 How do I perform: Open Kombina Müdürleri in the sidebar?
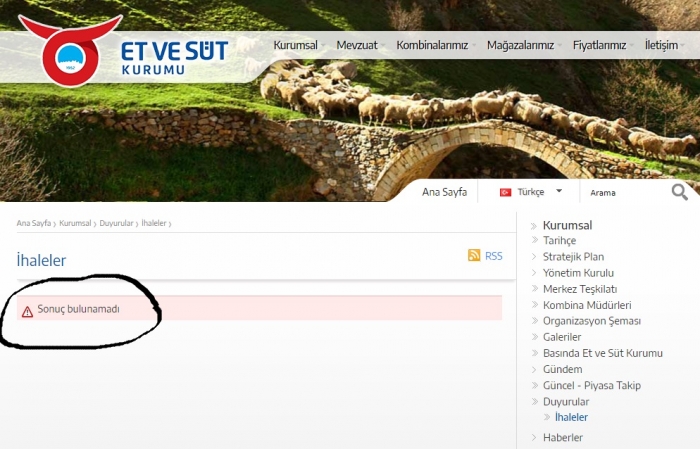[x=587, y=305]
